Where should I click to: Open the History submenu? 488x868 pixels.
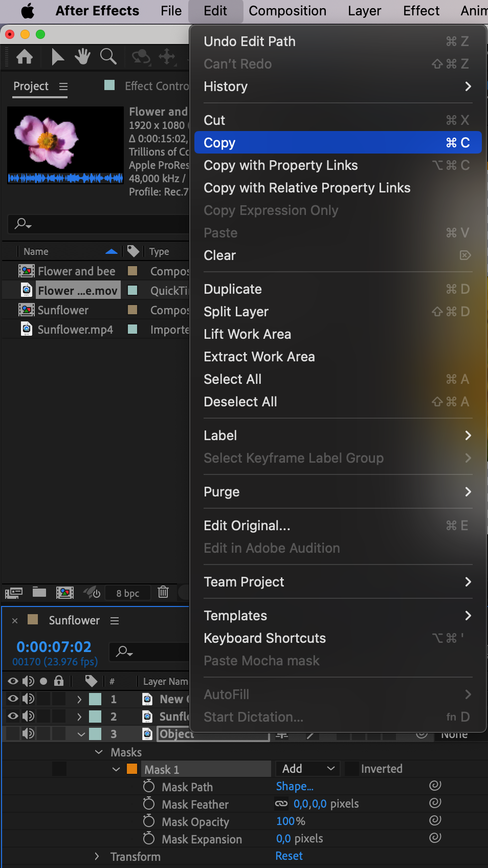click(338, 86)
